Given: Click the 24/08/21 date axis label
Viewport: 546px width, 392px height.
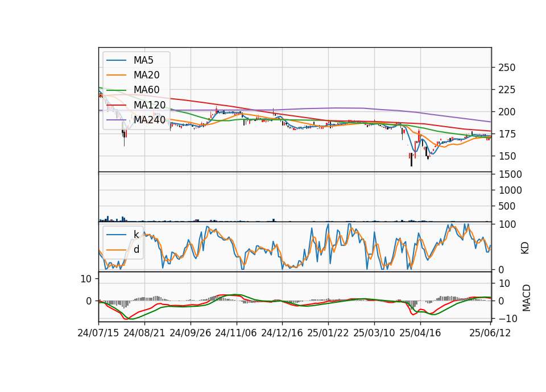Looking at the screenshot, I should 144,333.
